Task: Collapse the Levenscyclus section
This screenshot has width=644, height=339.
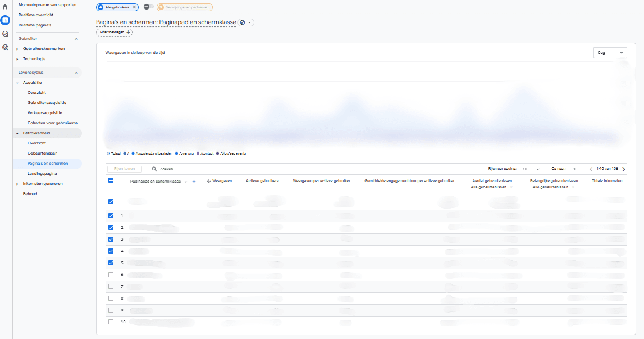Action: click(x=76, y=73)
